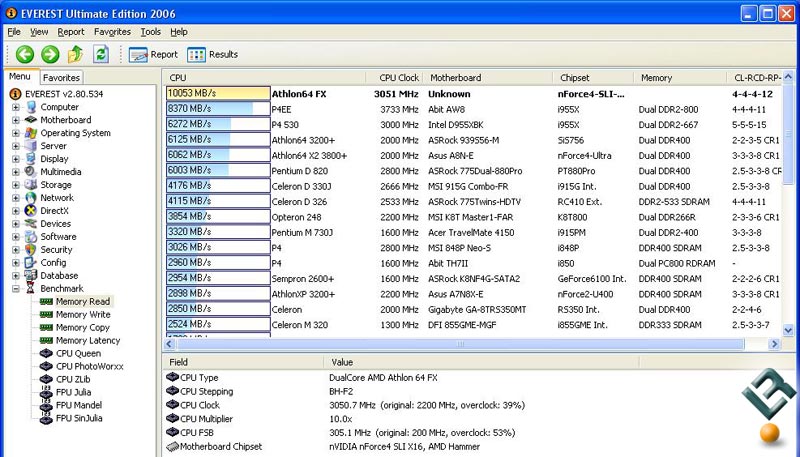Select the Benchmark hourglass icon

pos(31,289)
